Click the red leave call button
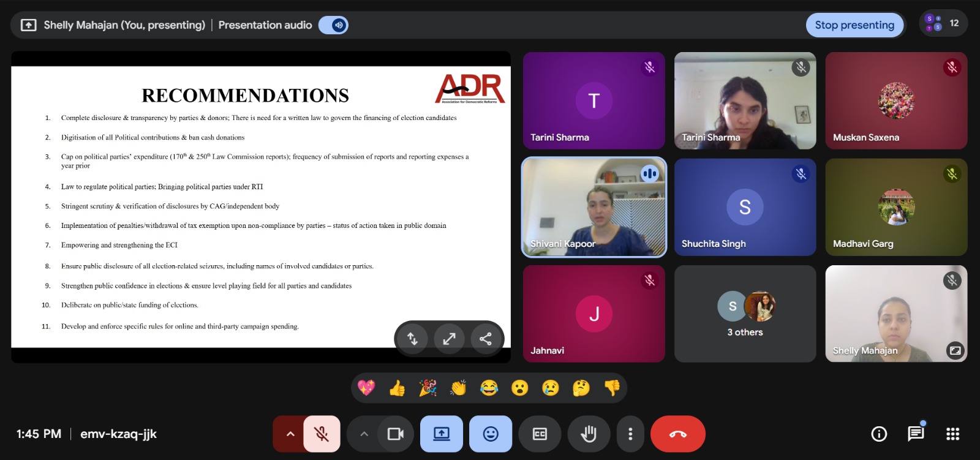Screen dimensions: 980x460 tap(677, 434)
